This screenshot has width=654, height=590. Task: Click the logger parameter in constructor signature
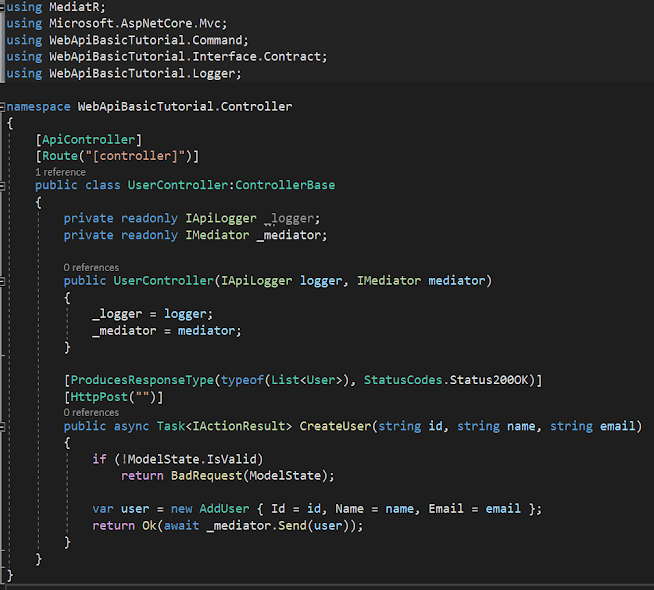pyautogui.click(x=321, y=281)
